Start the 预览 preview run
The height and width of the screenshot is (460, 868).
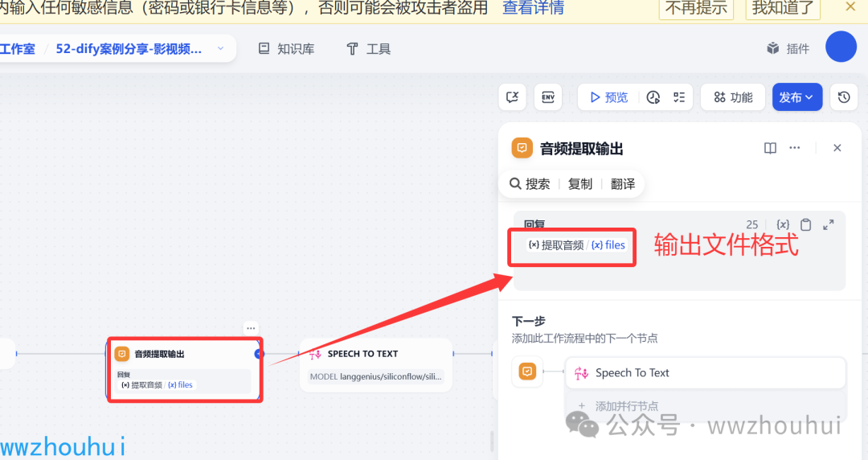coord(609,97)
